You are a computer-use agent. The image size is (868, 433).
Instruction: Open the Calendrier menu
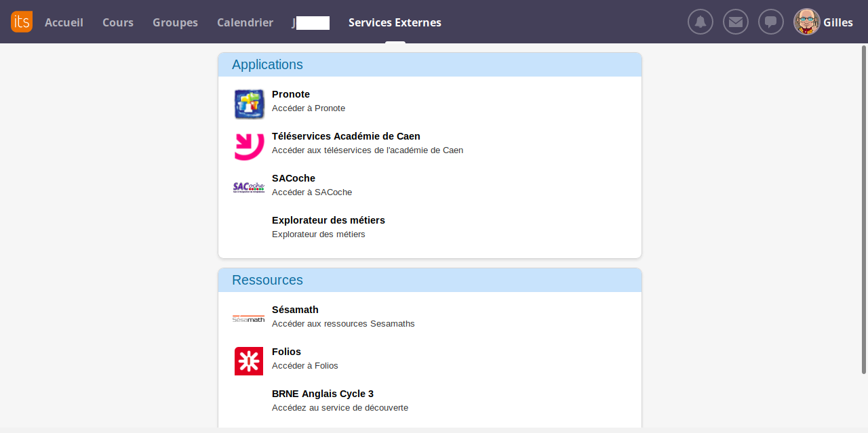click(x=245, y=22)
